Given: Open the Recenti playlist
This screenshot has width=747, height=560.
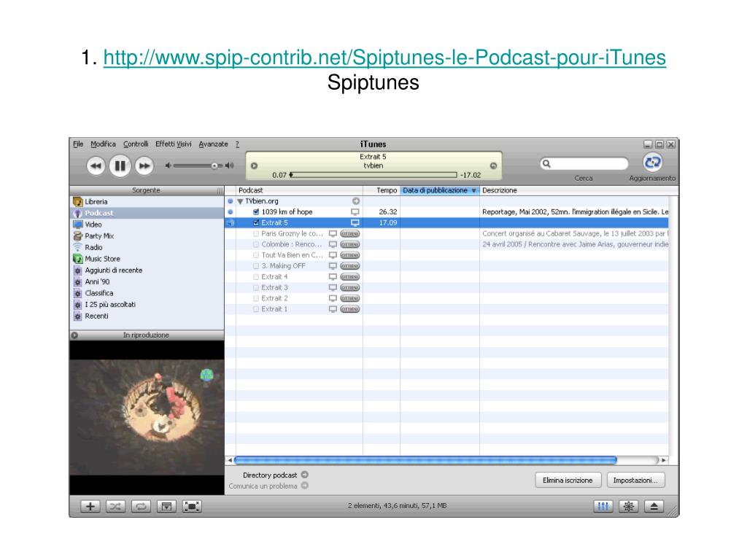Looking at the screenshot, I should click(147, 316).
